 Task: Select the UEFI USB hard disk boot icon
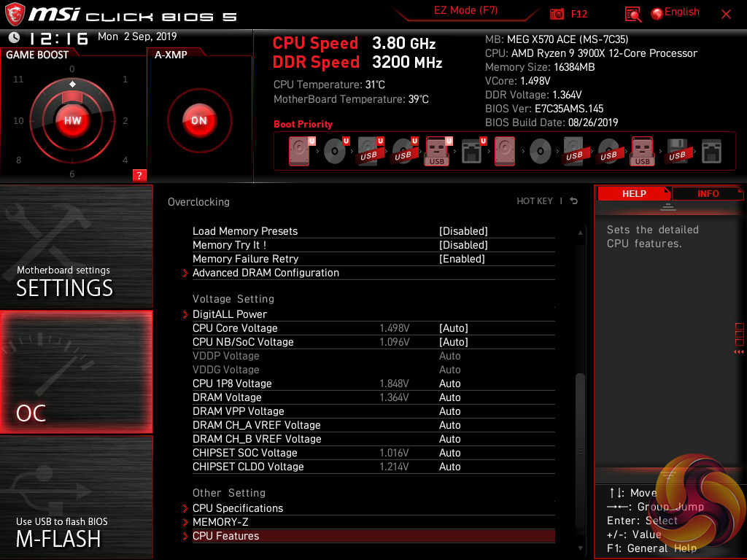371,152
